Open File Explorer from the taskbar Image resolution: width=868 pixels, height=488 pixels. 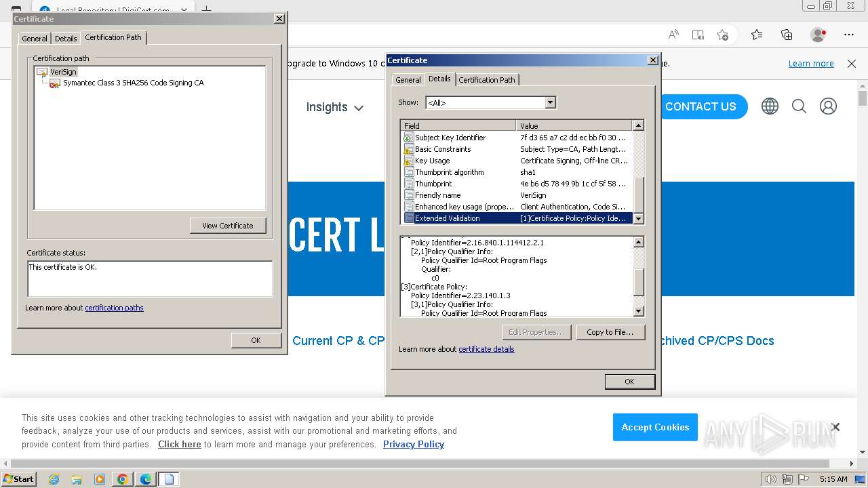point(77,479)
